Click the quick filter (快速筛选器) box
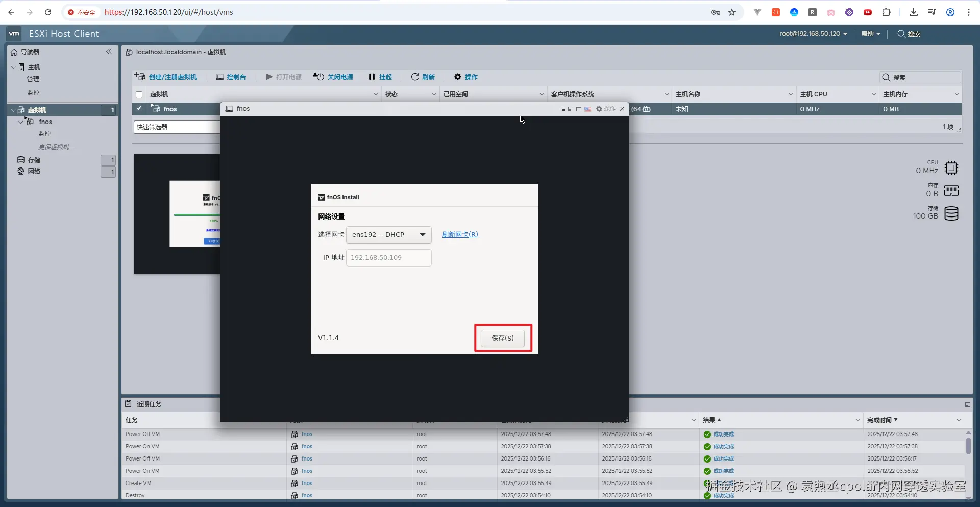 [177, 127]
